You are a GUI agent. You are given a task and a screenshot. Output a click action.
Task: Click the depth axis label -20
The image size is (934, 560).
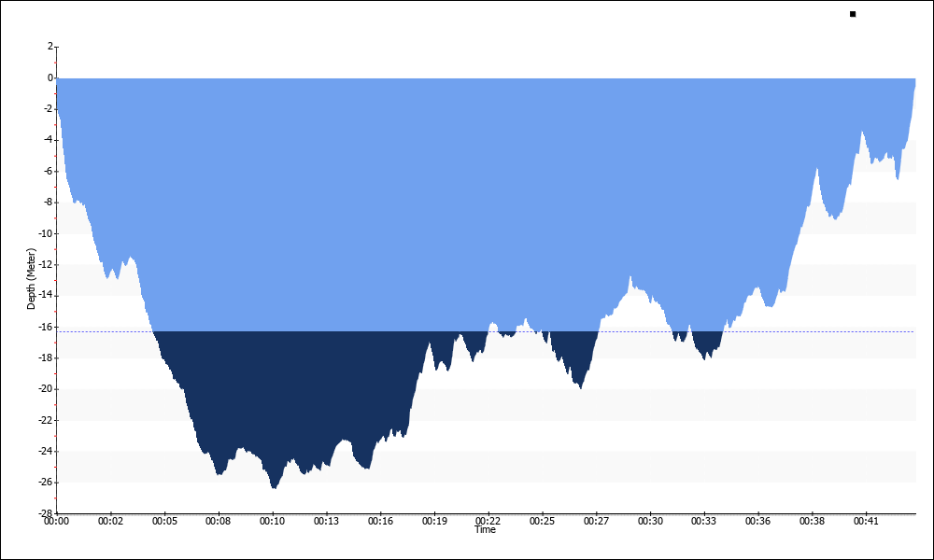46,388
